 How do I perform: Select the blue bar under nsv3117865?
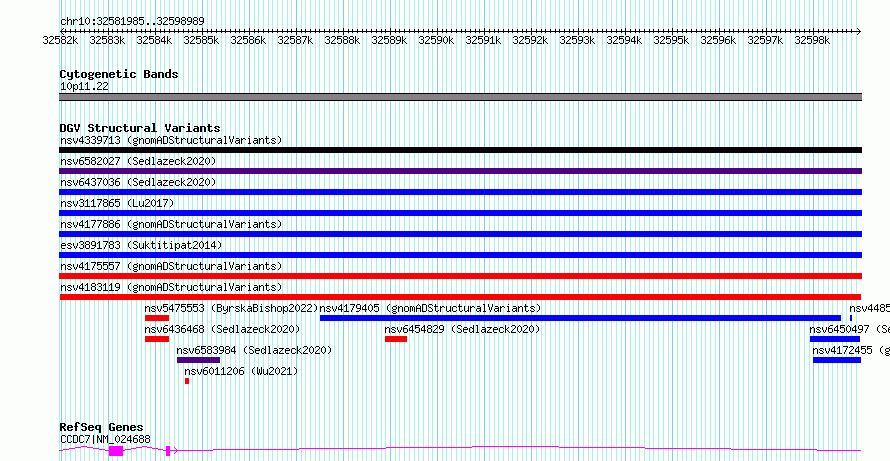tap(460, 213)
